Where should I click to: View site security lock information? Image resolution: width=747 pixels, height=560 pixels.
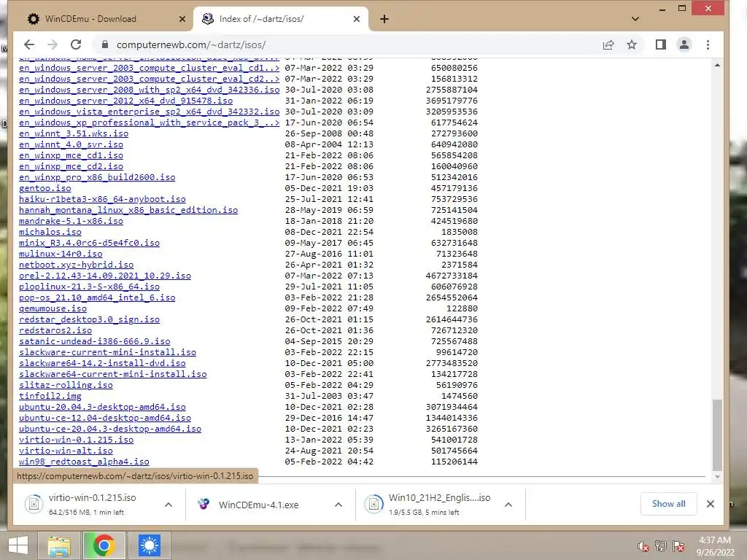pyautogui.click(x=105, y=44)
